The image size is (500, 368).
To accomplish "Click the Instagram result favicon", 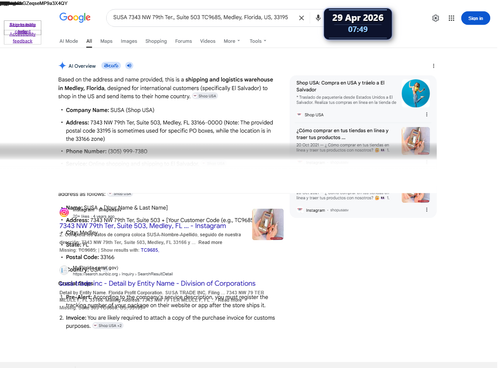I will pyautogui.click(x=64, y=212).
